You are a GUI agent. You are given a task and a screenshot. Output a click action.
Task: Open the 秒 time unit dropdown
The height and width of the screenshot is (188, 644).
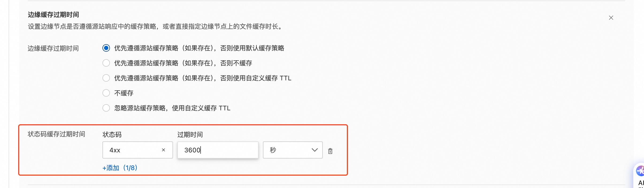coord(293,150)
